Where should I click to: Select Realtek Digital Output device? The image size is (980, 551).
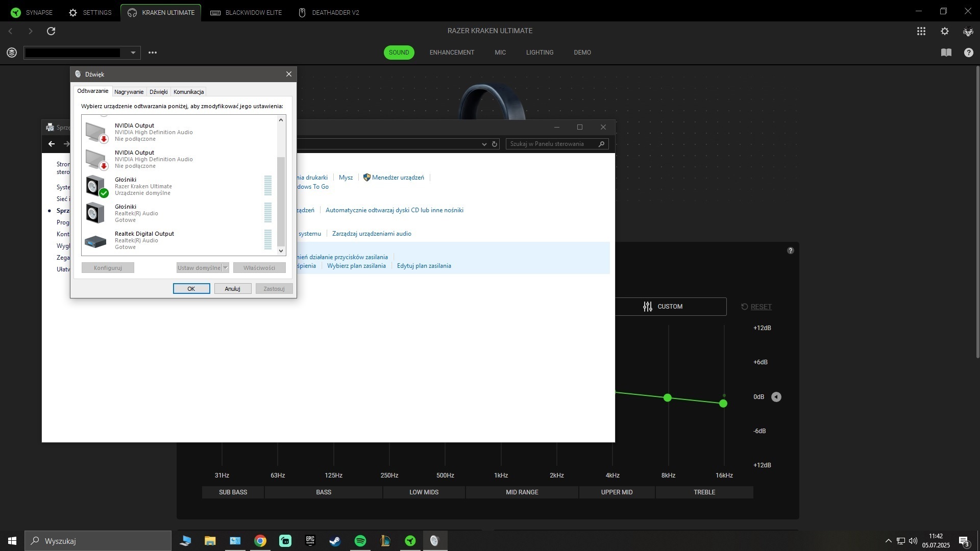(179, 240)
